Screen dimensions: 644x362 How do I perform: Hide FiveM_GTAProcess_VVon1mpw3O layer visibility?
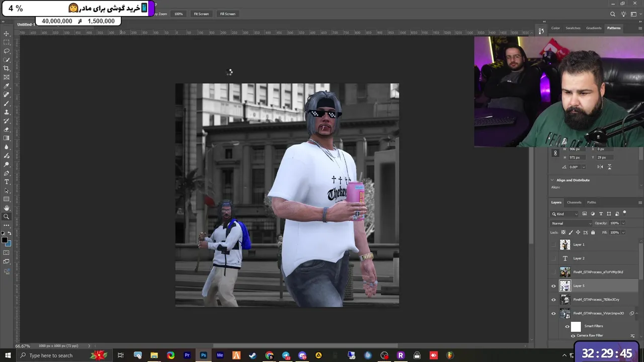[554, 313]
